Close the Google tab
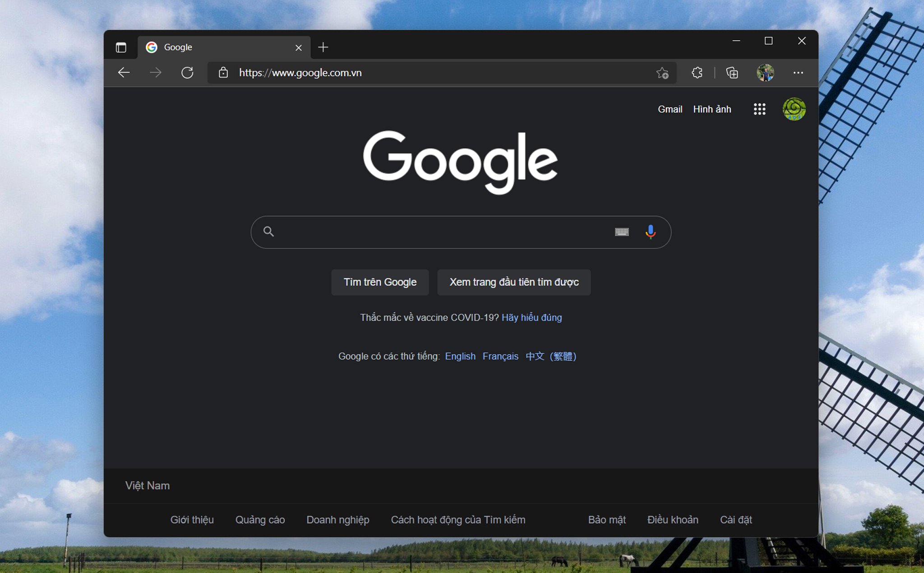The image size is (924, 573). pyautogui.click(x=299, y=47)
